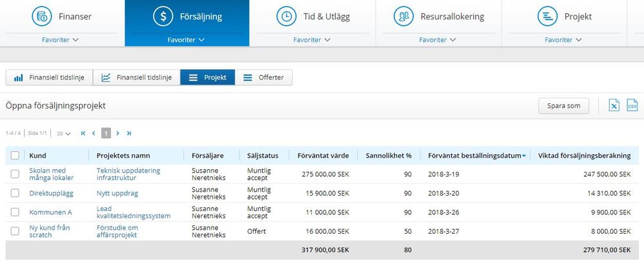Viewport: 644px width, 266px height.
Task: Go to first page arrow
Action: [83, 133]
